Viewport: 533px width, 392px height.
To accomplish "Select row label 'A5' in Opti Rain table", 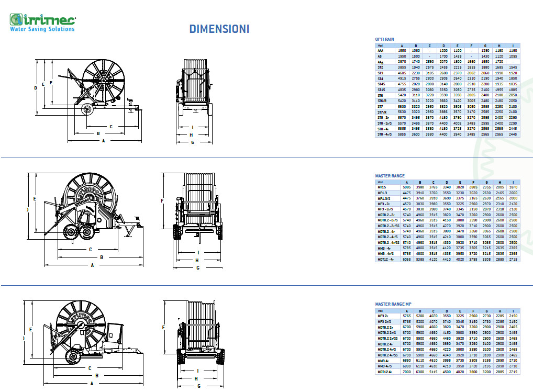I will coord(380,57).
